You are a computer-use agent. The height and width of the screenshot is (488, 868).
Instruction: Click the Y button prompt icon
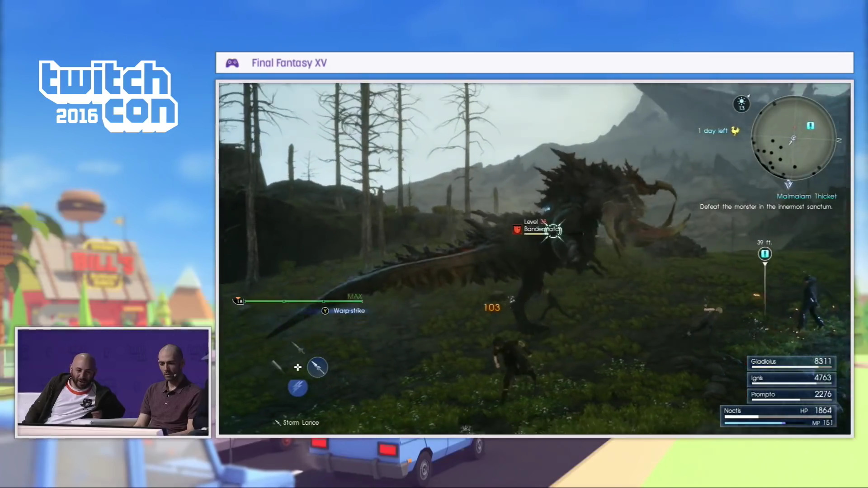click(325, 311)
